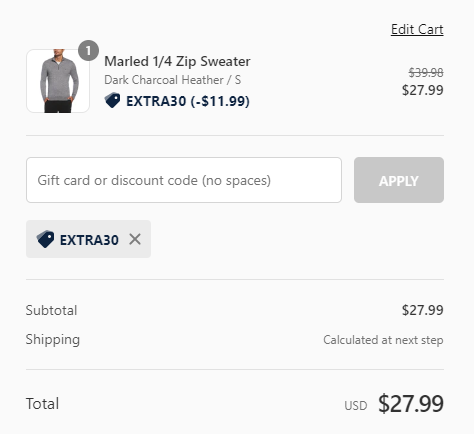Click the $27.99 item sale price

click(x=423, y=90)
